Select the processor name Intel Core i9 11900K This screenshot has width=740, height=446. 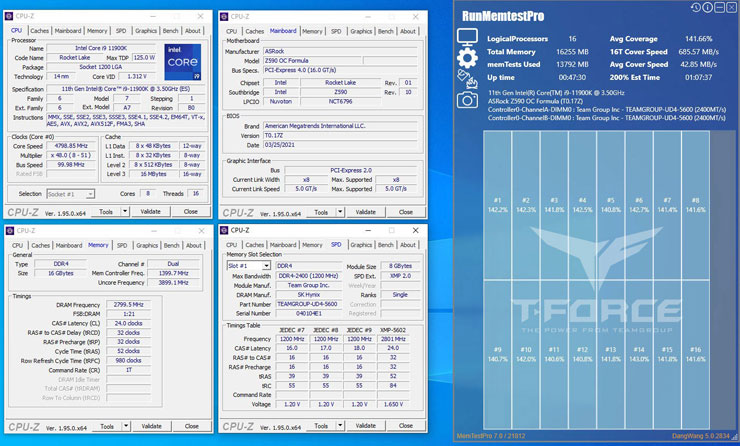tap(101, 48)
